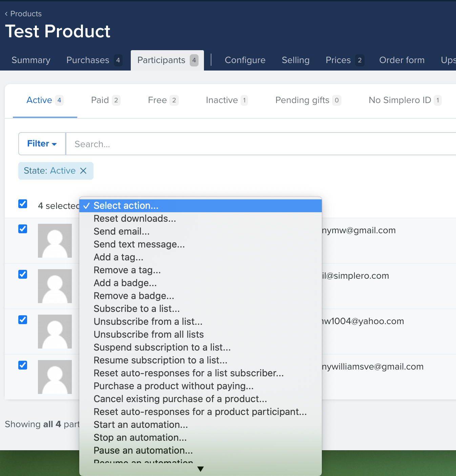Select 'Add a tag...' action

coord(119,257)
